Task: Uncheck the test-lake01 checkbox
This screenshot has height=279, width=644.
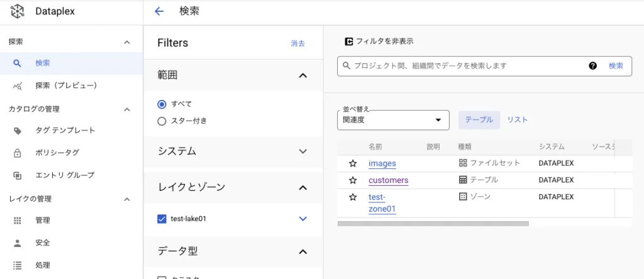Action: point(162,219)
